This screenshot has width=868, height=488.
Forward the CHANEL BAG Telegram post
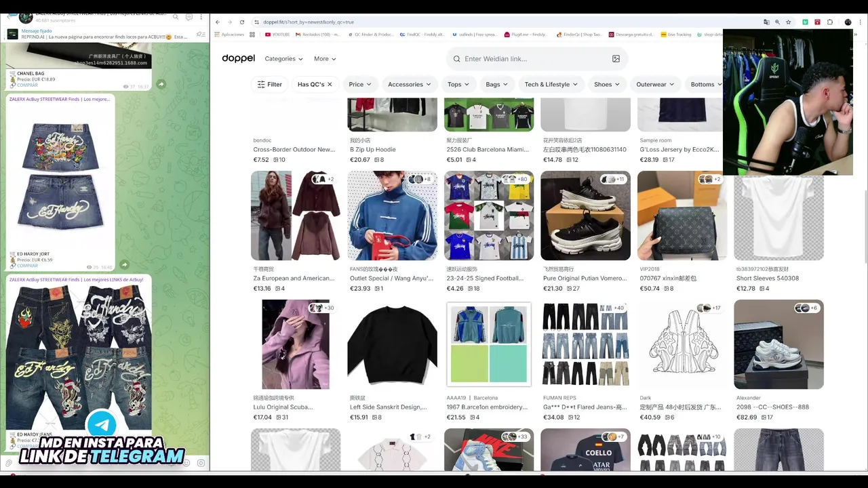[161, 84]
